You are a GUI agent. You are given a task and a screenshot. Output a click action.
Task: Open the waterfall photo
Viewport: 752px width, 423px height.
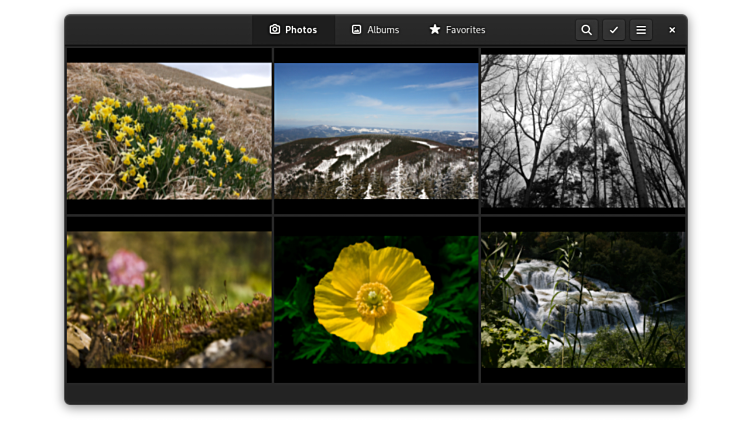(583, 300)
